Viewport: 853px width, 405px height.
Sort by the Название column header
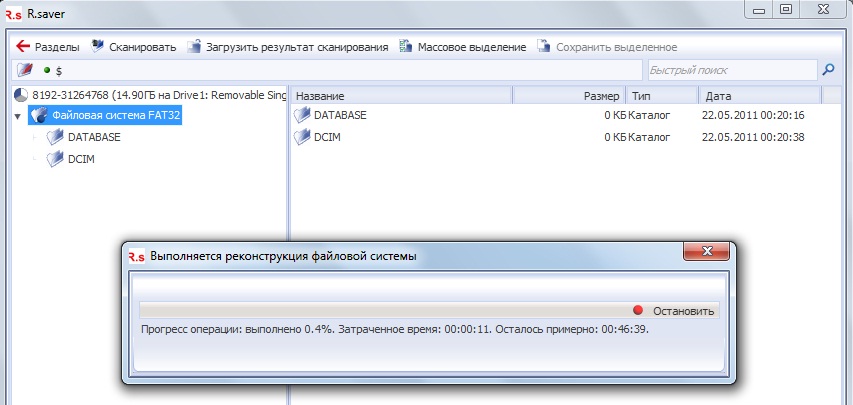pyautogui.click(x=402, y=96)
